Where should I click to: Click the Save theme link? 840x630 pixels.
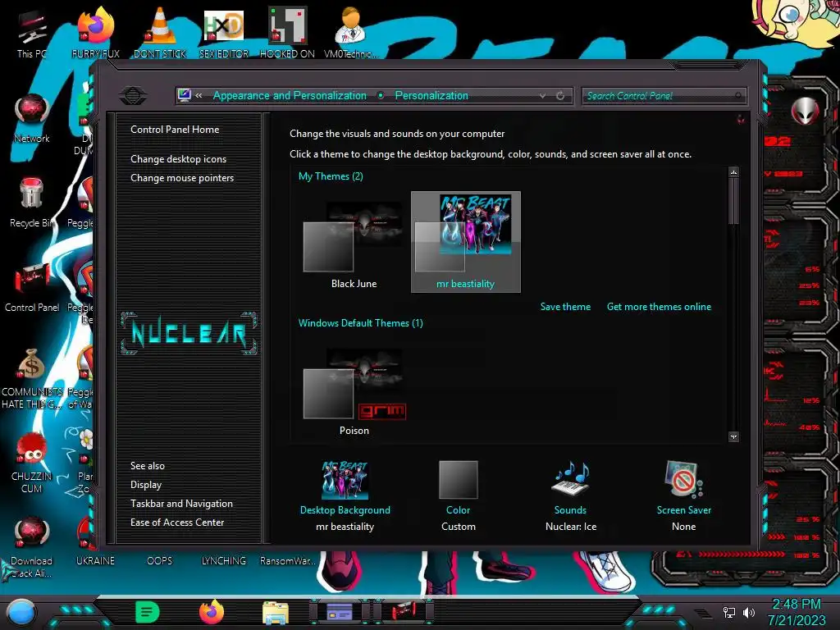(x=565, y=307)
